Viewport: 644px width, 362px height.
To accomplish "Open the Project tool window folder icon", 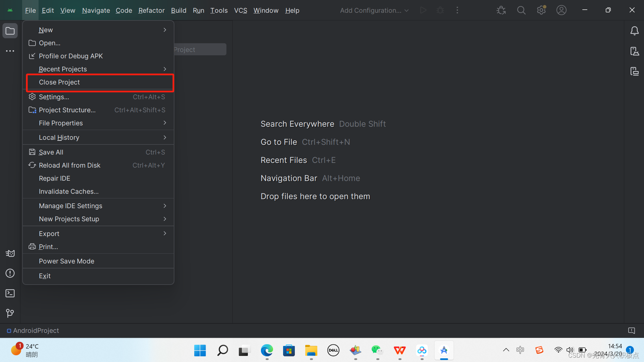I will click(10, 31).
